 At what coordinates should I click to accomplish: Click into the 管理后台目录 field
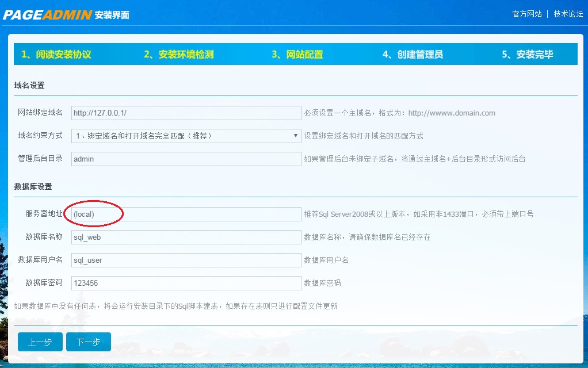186,159
